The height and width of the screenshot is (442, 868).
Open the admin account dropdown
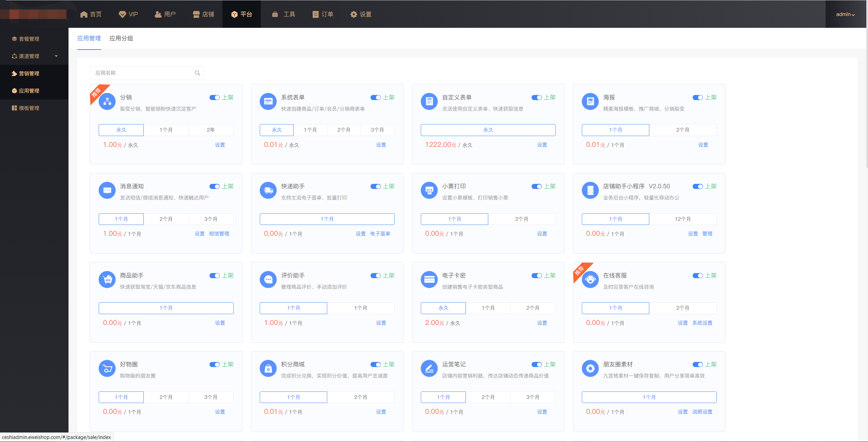coord(845,14)
